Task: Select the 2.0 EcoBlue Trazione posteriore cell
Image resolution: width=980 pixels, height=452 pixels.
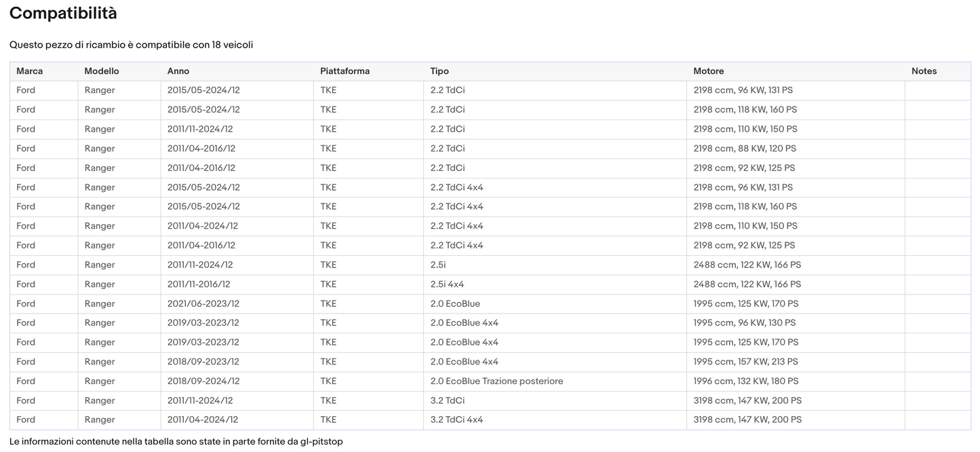Action: [496, 381]
